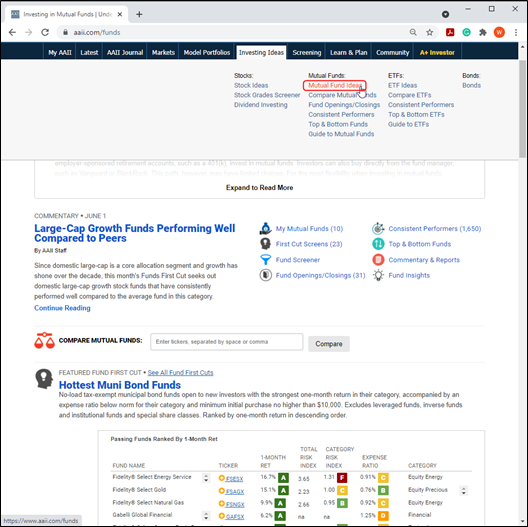Click the browser forward arrow
This screenshot has width=528, height=527.
click(x=29, y=32)
